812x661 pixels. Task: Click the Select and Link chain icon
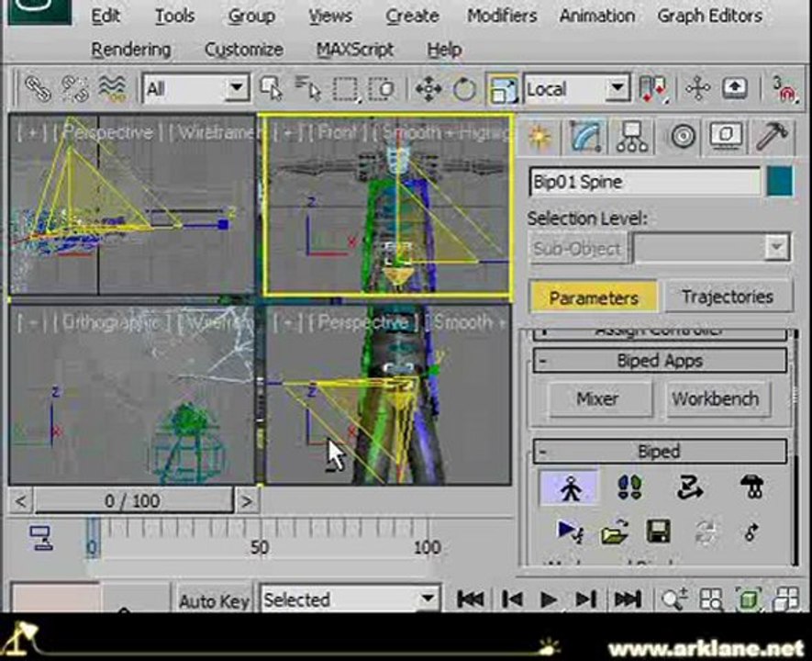click(38, 88)
